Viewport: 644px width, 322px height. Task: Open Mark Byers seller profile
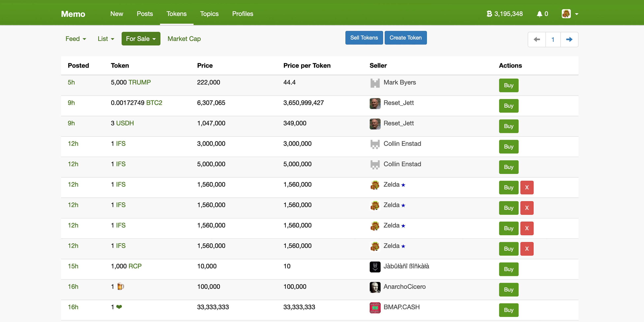coord(399,82)
